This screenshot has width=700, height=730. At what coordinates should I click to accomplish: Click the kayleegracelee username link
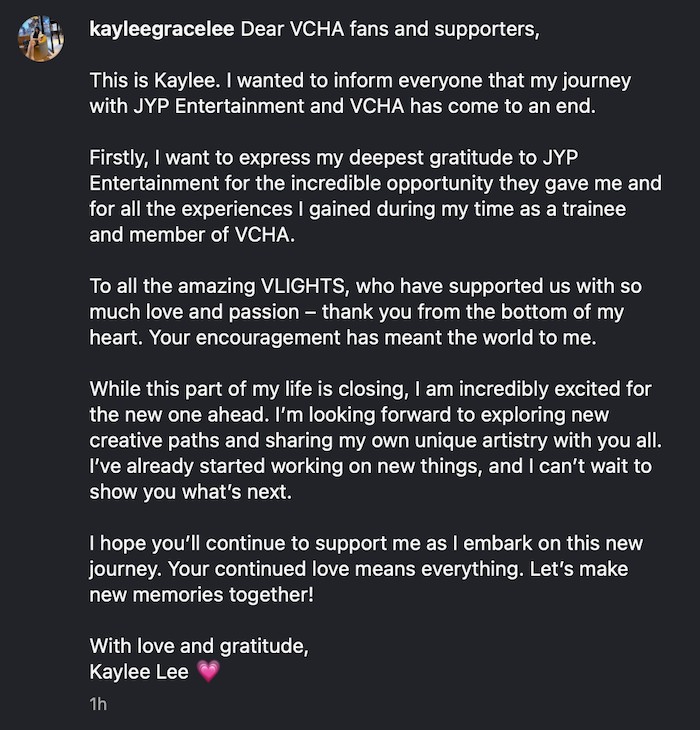(x=162, y=29)
